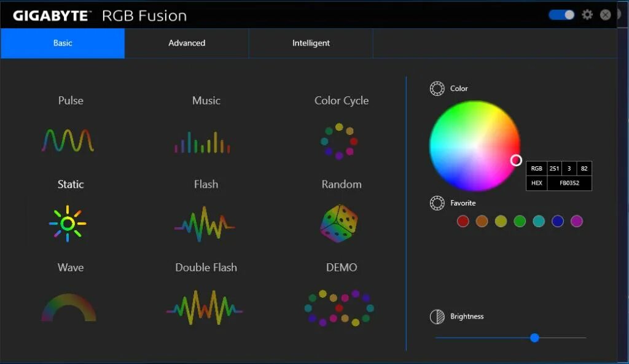Open the Advanced tab
Viewport: 629px width, 364px height.
pos(187,43)
